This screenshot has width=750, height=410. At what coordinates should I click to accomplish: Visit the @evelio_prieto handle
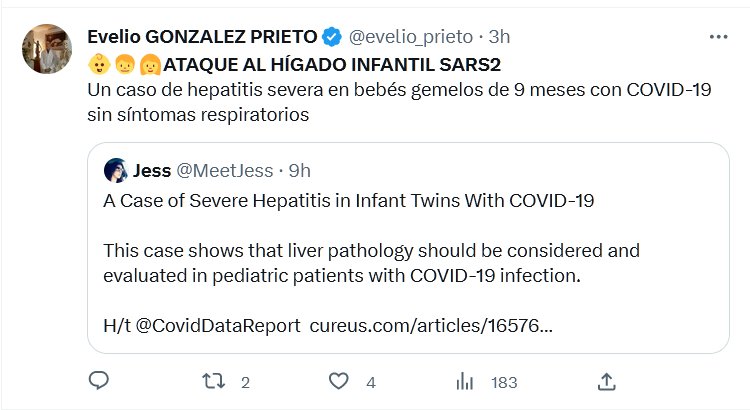pyautogui.click(x=410, y=38)
